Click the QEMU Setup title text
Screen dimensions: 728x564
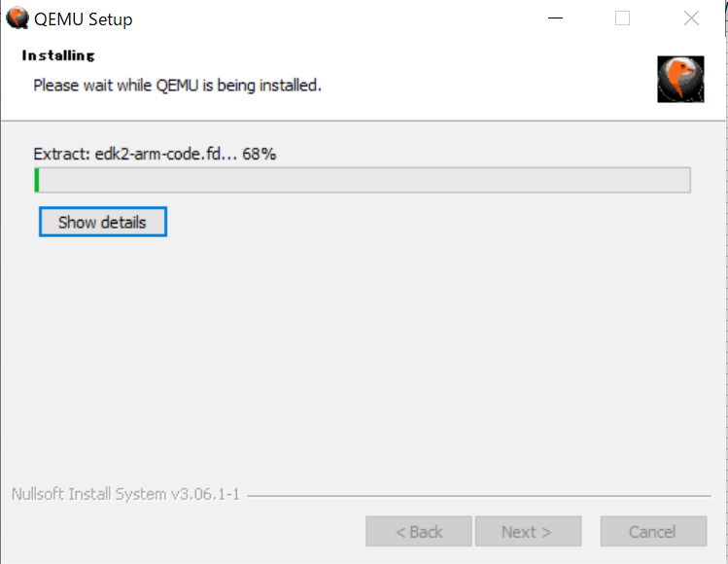pos(84,19)
